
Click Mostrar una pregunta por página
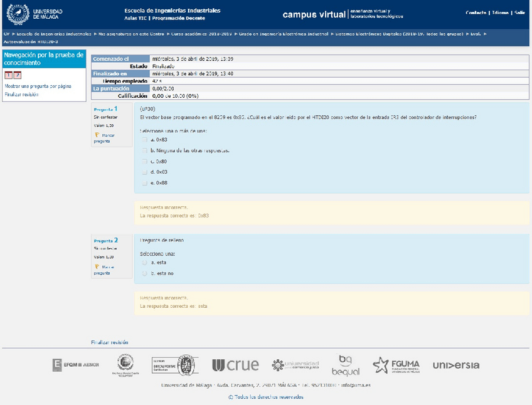click(x=38, y=86)
